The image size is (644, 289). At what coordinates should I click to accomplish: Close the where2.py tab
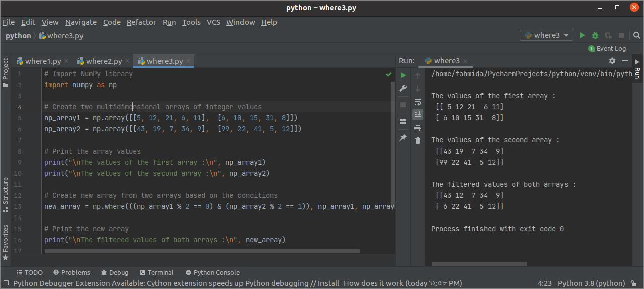(x=128, y=61)
